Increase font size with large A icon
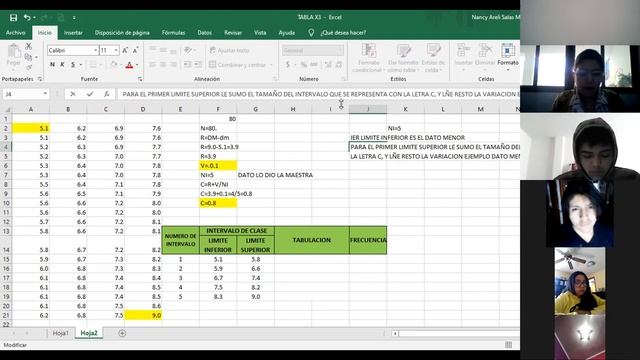The width and height of the screenshot is (640, 360). [125, 50]
